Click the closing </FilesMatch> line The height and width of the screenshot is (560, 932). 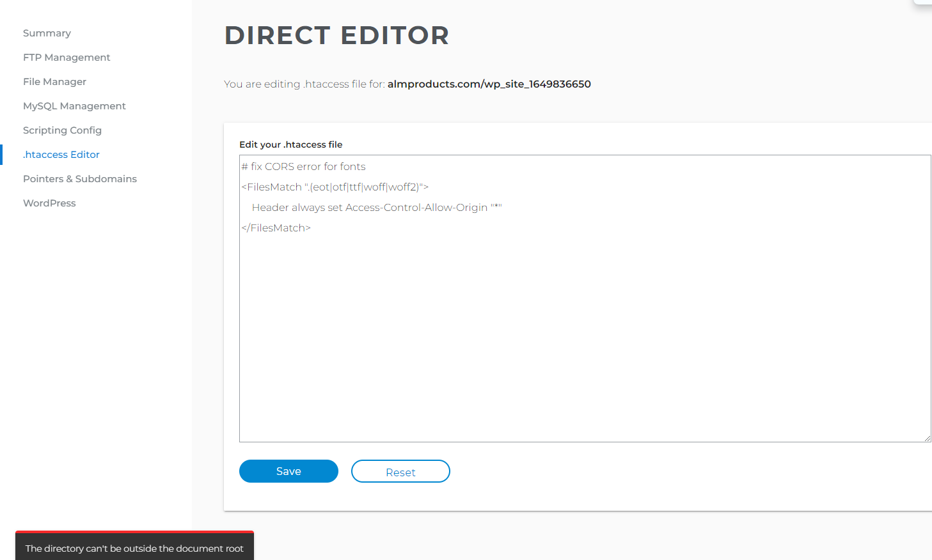pyautogui.click(x=276, y=228)
